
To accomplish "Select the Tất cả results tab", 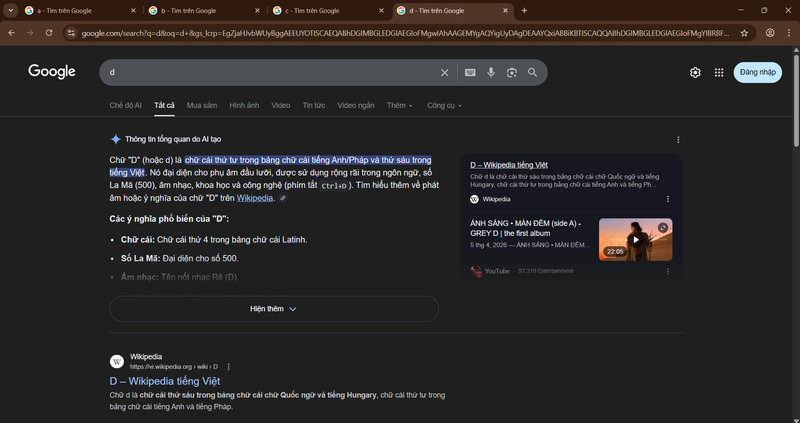I will point(164,105).
